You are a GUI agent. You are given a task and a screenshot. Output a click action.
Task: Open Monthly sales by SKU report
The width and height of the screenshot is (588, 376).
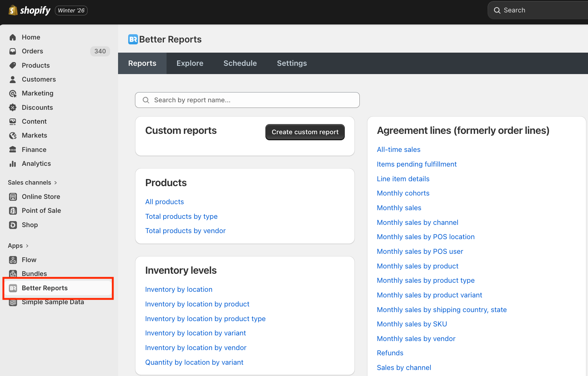coord(412,324)
